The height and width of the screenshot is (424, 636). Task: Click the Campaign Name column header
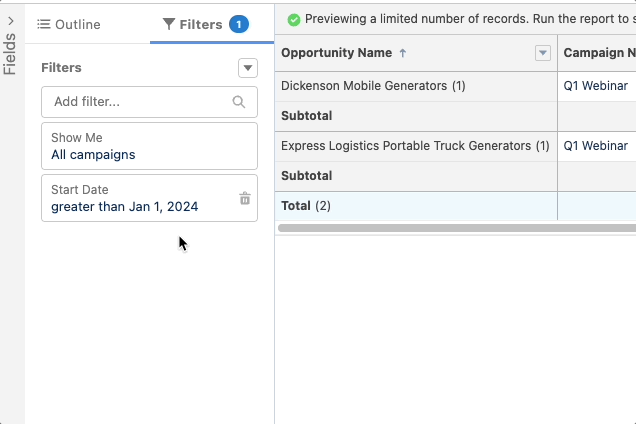click(x=597, y=53)
